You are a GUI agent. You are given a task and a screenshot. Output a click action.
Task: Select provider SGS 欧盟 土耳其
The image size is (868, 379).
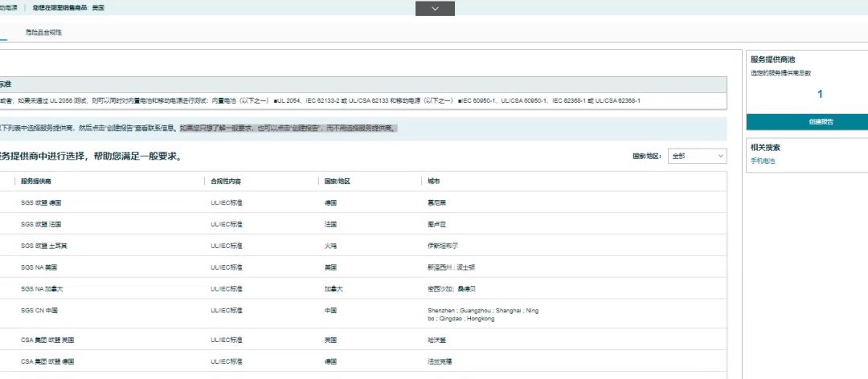point(44,246)
